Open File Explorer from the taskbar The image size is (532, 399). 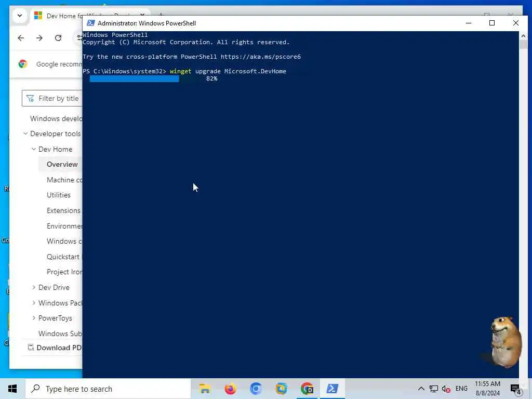point(205,389)
